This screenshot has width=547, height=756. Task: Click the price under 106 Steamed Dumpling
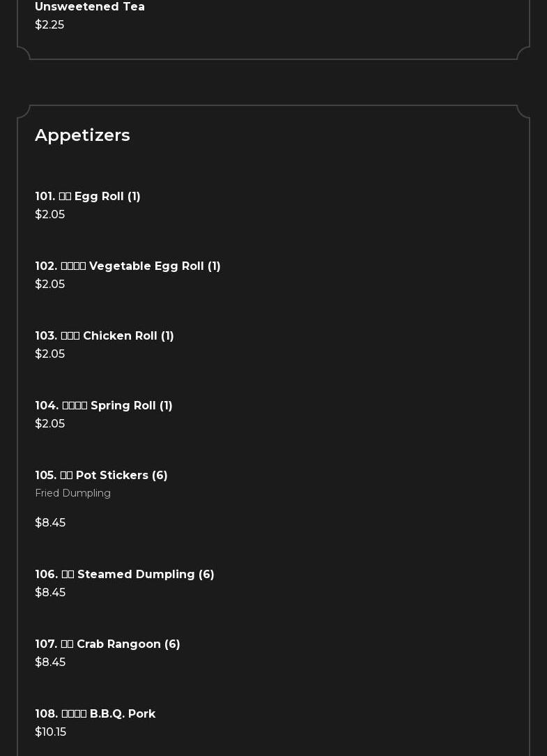(x=50, y=593)
